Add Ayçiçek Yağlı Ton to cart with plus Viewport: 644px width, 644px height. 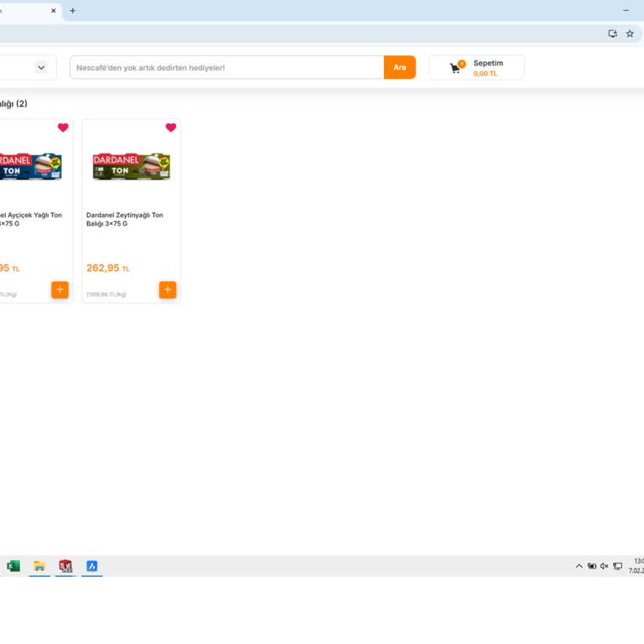[60, 290]
